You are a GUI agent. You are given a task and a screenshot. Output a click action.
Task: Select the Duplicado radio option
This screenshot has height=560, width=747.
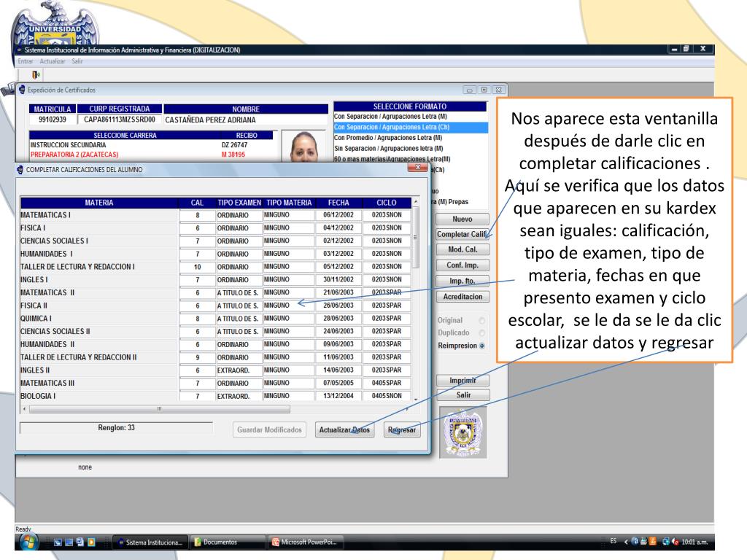point(481,333)
